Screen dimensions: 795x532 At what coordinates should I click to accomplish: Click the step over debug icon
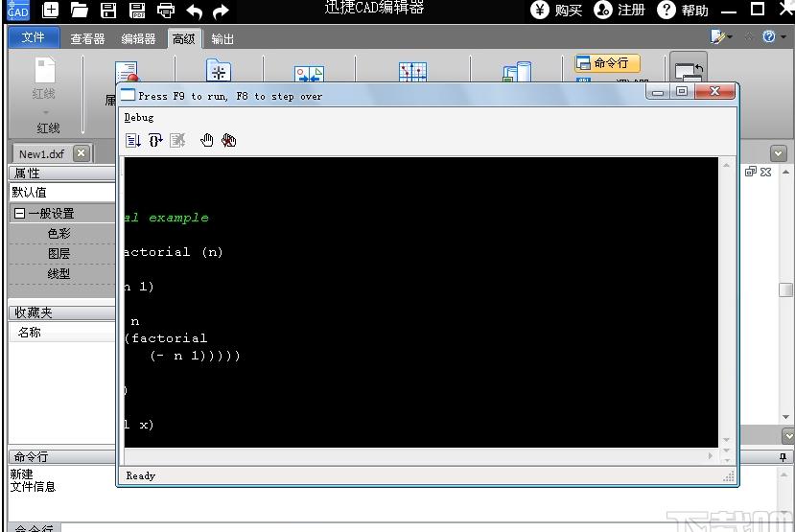tap(133, 140)
